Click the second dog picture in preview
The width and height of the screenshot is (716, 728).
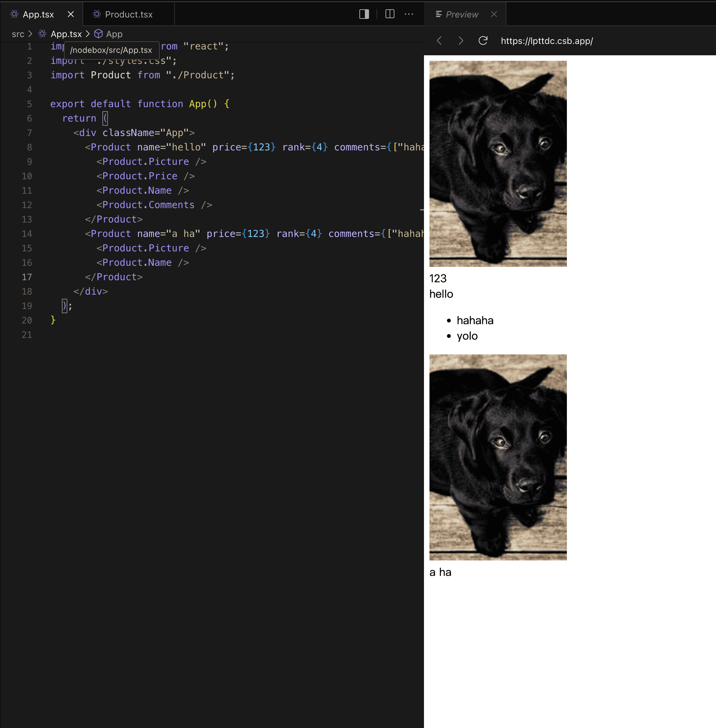[x=498, y=457]
